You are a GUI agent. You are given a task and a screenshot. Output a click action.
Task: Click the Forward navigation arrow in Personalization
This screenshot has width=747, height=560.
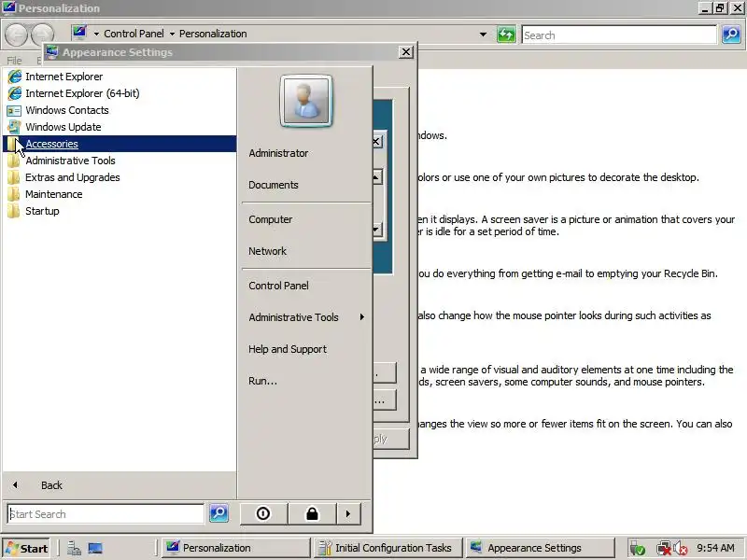(x=42, y=35)
